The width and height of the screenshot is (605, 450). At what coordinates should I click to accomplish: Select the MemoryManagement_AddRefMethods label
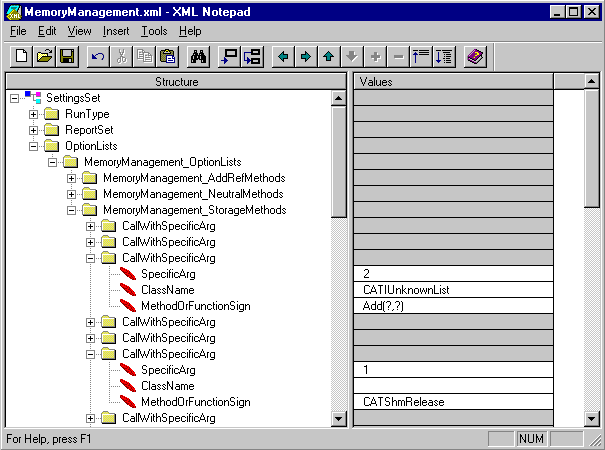pos(194,178)
